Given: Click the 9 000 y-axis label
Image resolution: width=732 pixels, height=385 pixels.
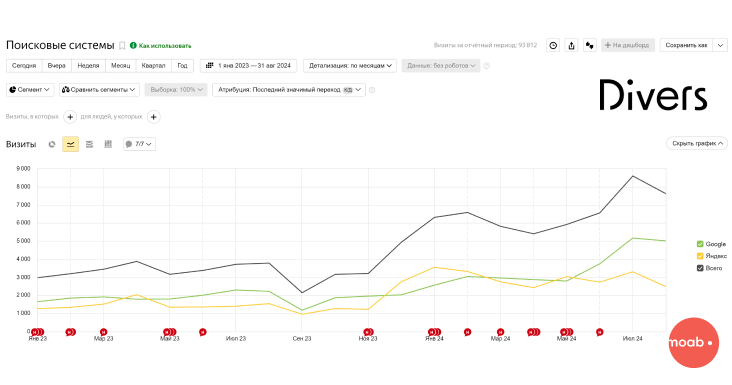Looking at the screenshot, I should (23, 168).
